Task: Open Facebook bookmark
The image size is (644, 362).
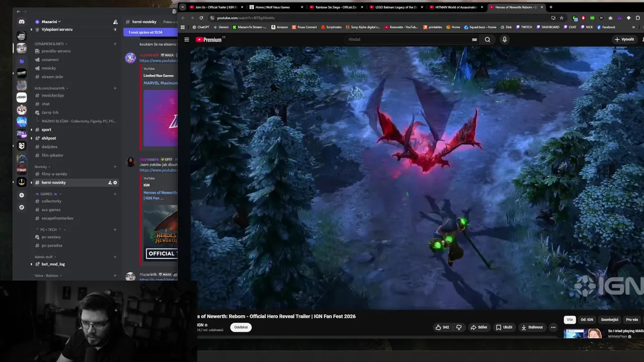Action: coord(606,27)
